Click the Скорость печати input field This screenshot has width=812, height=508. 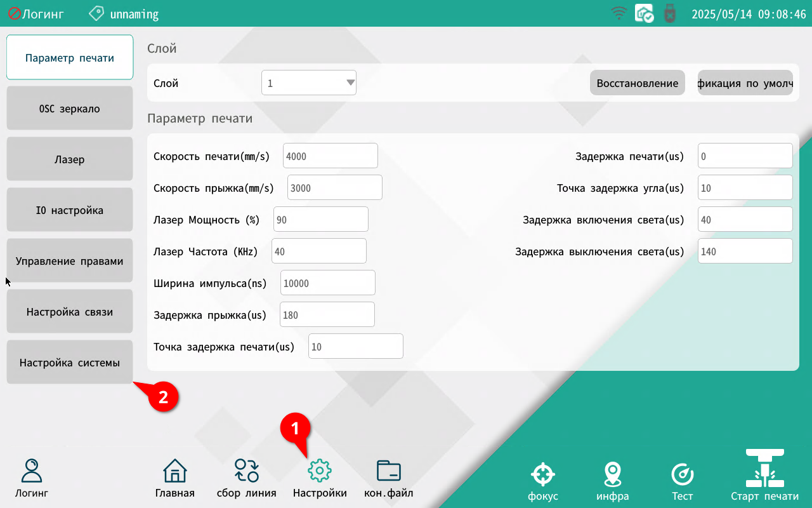[x=330, y=156]
